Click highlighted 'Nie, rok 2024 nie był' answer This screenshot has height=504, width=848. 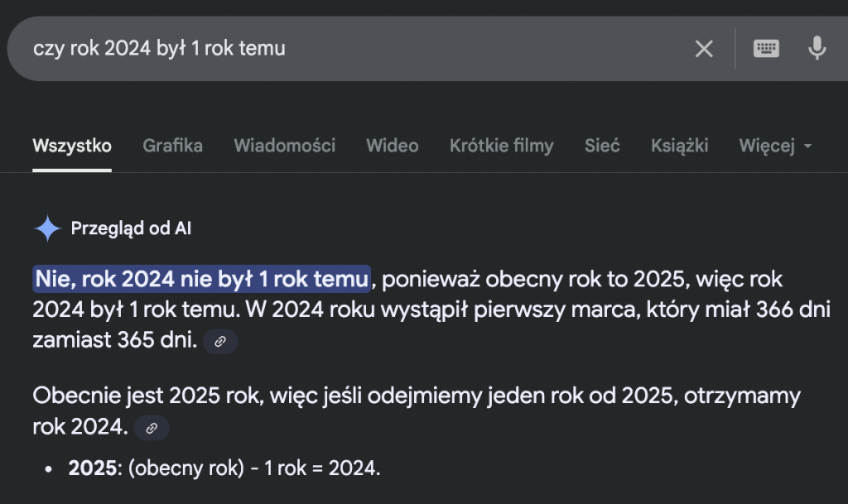pyautogui.click(x=201, y=279)
